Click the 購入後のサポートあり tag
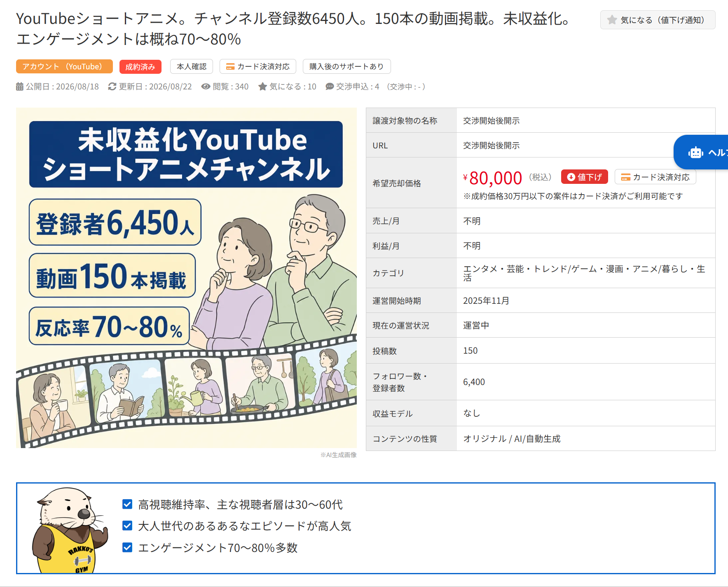Image resolution: width=728 pixels, height=587 pixels. [x=346, y=66]
